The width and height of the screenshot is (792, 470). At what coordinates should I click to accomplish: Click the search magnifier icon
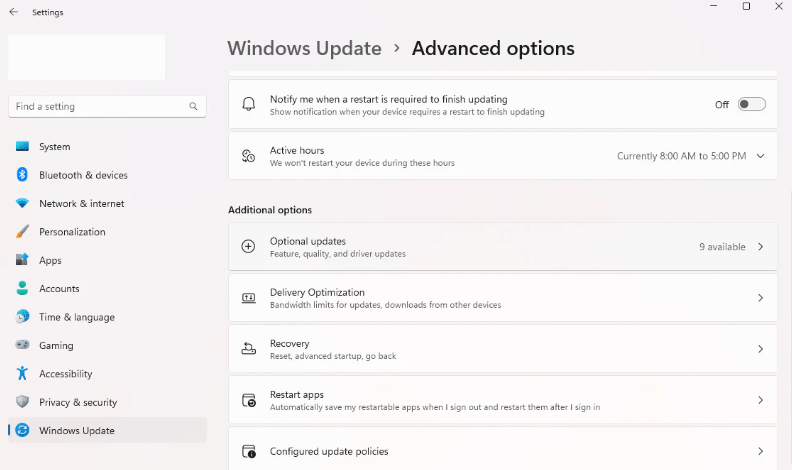coord(193,106)
